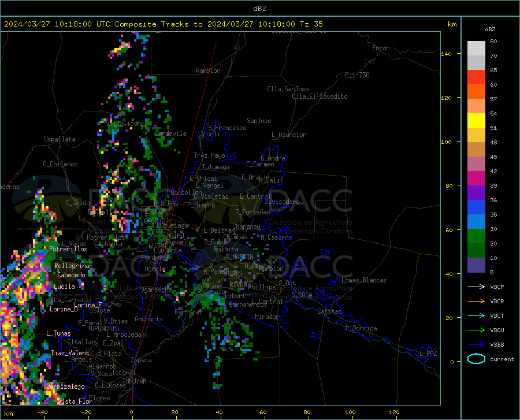
Task: Click the Ramblon label near the top
Action: pos(208,70)
